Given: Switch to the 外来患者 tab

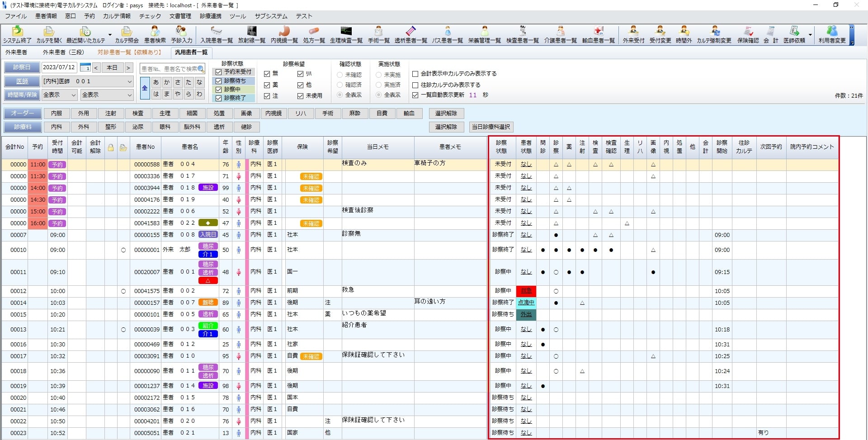Looking at the screenshot, I should (16, 52).
